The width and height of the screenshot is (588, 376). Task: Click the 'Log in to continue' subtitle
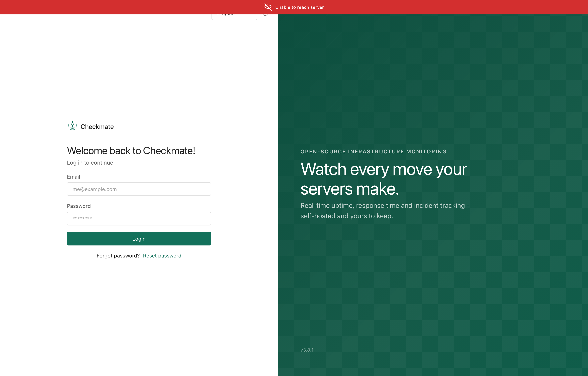click(x=90, y=163)
